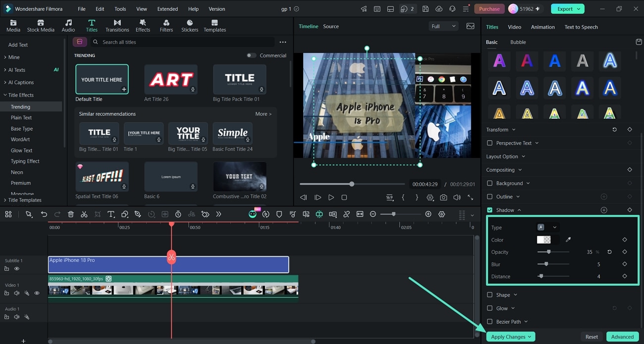This screenshot has height=344, width=644.
Task: Click the Advanced button
Action: pyautogui.click(x=622, y=337)
